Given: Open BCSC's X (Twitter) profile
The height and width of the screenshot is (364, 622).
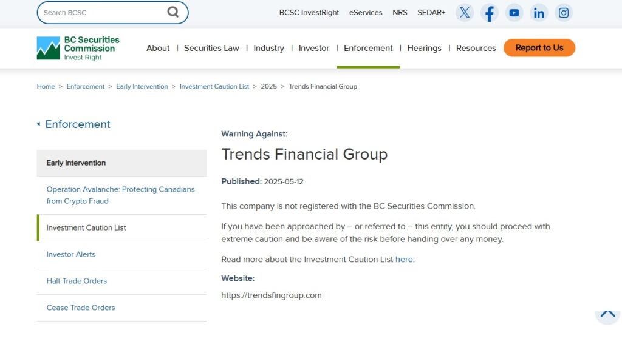Looking at the screenshot, I should pos(465,12).
